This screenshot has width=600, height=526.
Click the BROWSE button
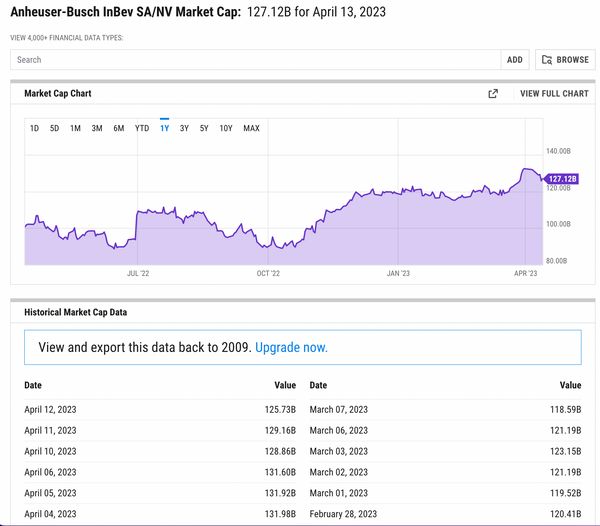pos(565,60)
